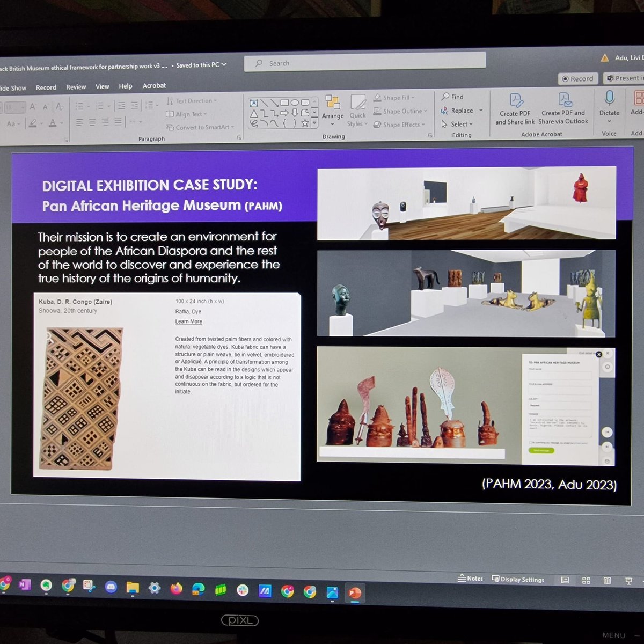Image resolution: width=644 pixels, height=644 pixels.
Task: Click the Find button
Action: pyautogui.click(x=452, y=97)
